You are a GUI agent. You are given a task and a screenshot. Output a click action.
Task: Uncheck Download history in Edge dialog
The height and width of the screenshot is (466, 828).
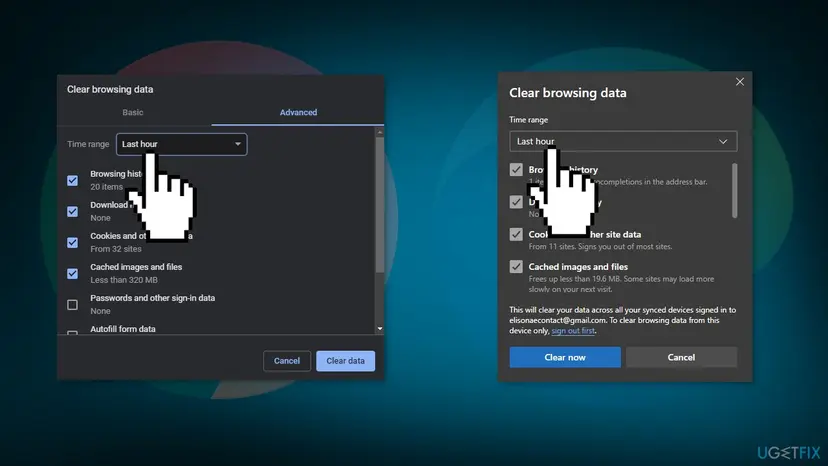pyautogui.click(x=516, y=202)
